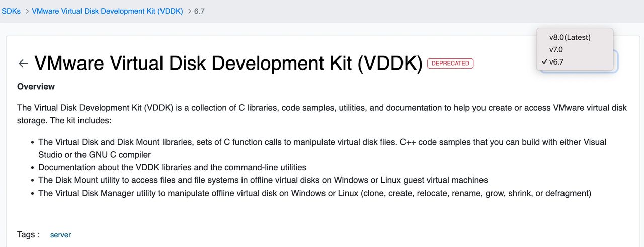Click the chevron before 6.7 breadcrumb
This screenshot has height=247, width=644.
click(189, 11)
